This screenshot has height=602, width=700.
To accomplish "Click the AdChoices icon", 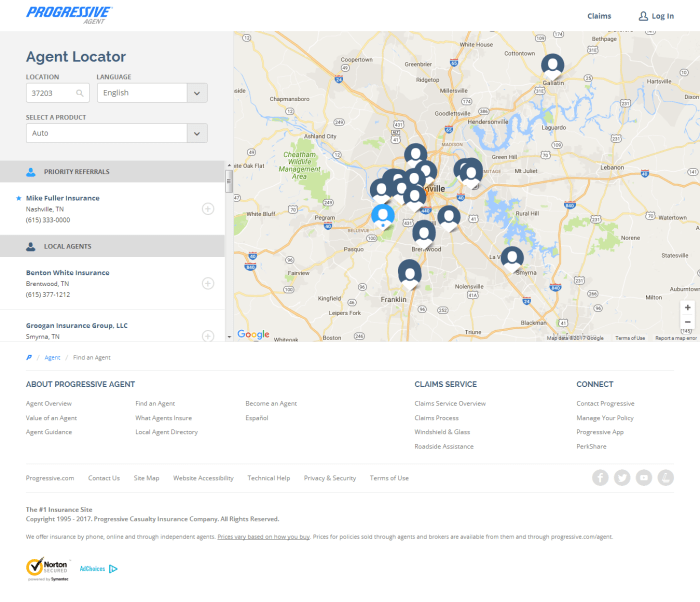I will [113, 569].
